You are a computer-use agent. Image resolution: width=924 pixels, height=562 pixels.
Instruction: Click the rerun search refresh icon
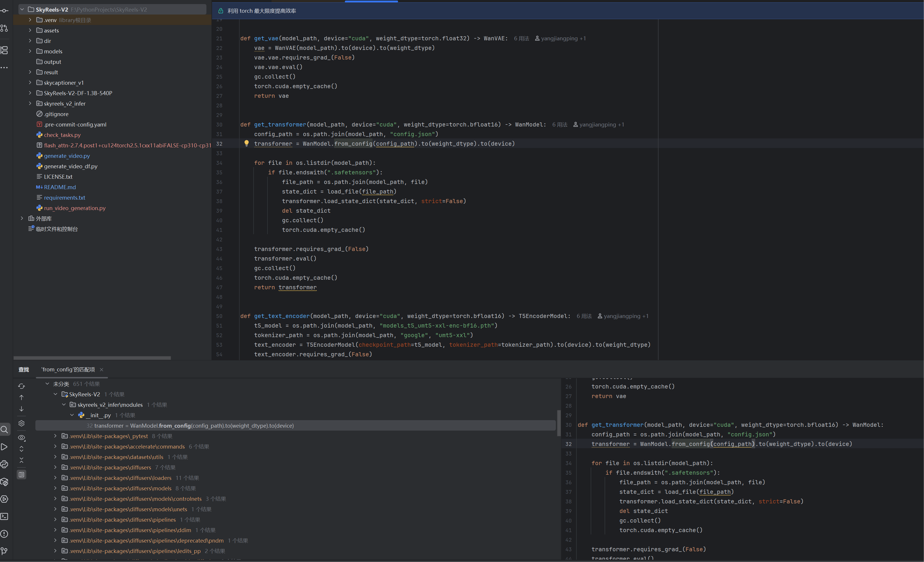pos(21,386)
